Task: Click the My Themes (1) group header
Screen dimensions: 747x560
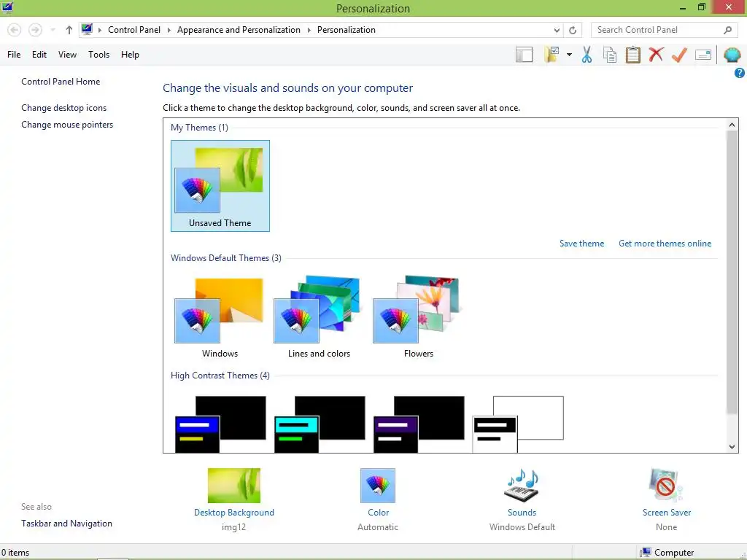Action: click(x=199, y=128)
